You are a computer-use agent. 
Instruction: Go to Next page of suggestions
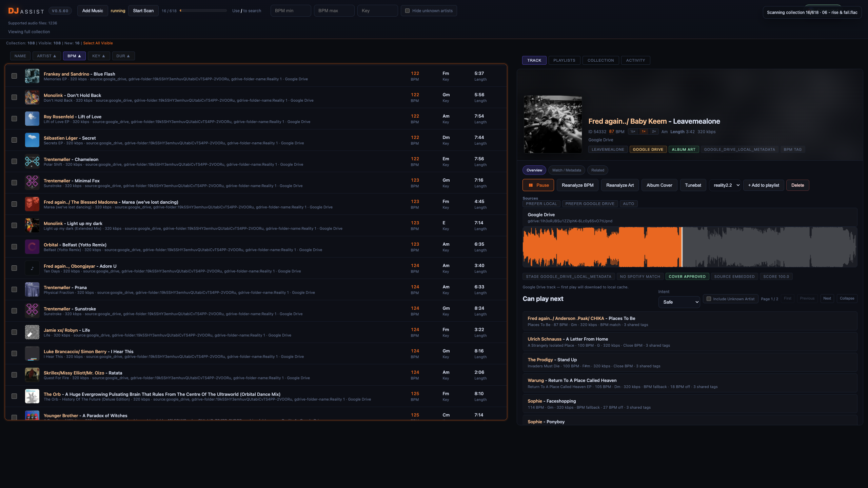point(827,299)
